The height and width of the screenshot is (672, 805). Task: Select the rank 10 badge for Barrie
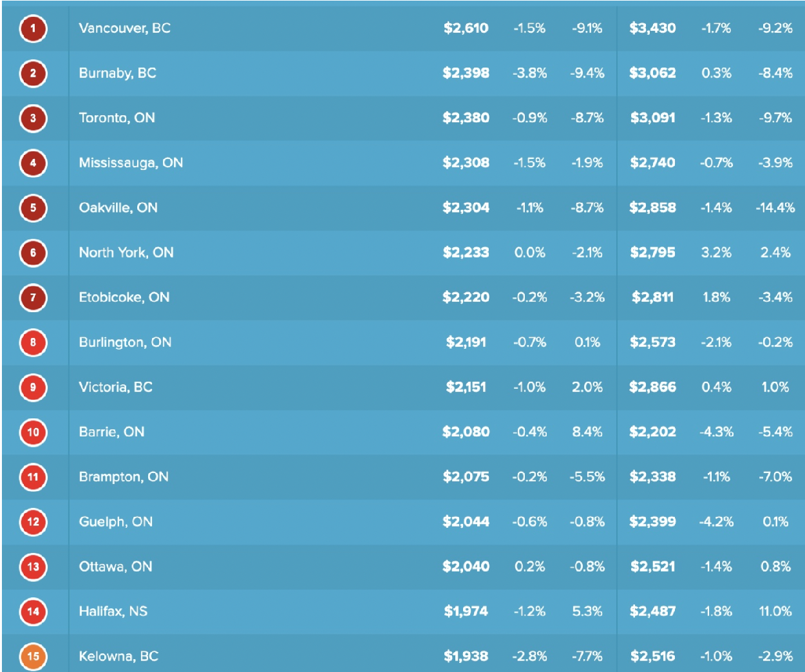click(33, 432)
